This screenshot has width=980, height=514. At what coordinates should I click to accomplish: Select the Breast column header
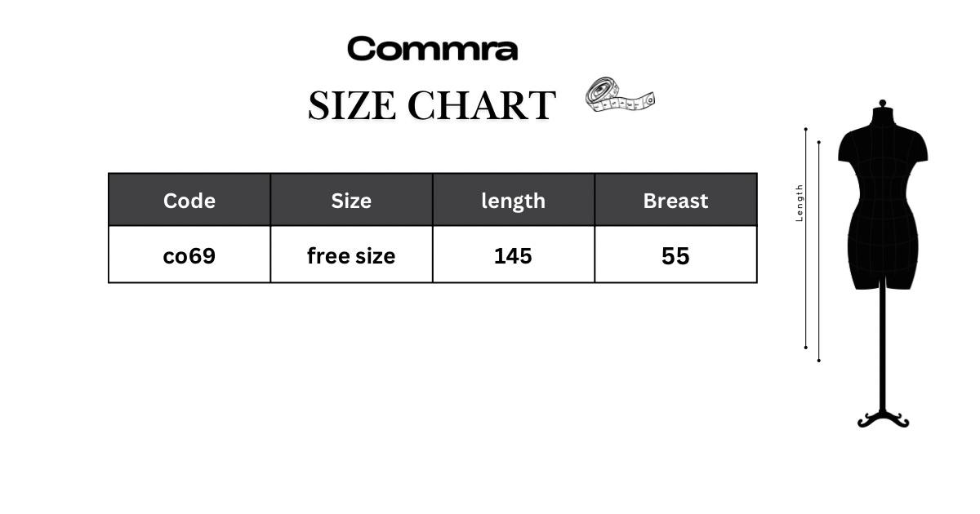(675, 200)
